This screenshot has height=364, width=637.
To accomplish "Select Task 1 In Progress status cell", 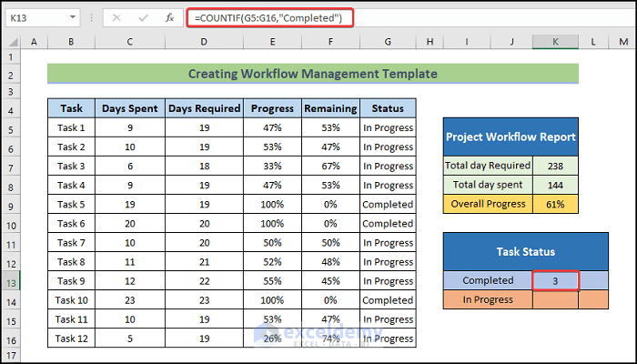I will (388, 128).
